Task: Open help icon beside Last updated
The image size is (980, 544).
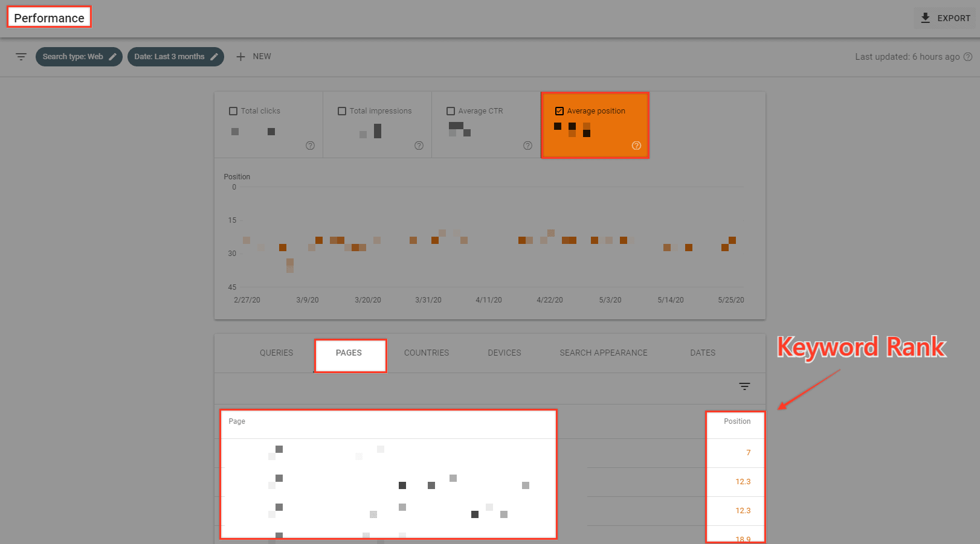Action: click(x=968, y=57)
